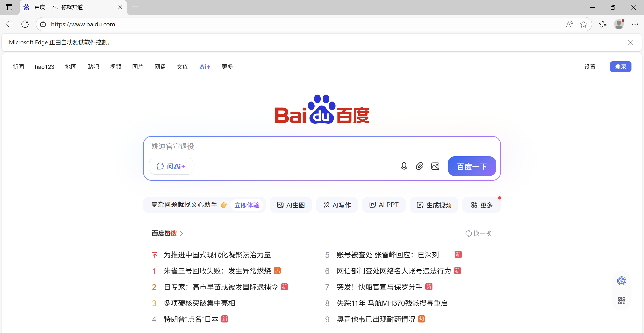The height and width of the screenshot is (333, 644).
Task: Open the Favorites list icon
Action: pyautogui.click(x=603, y=24)
